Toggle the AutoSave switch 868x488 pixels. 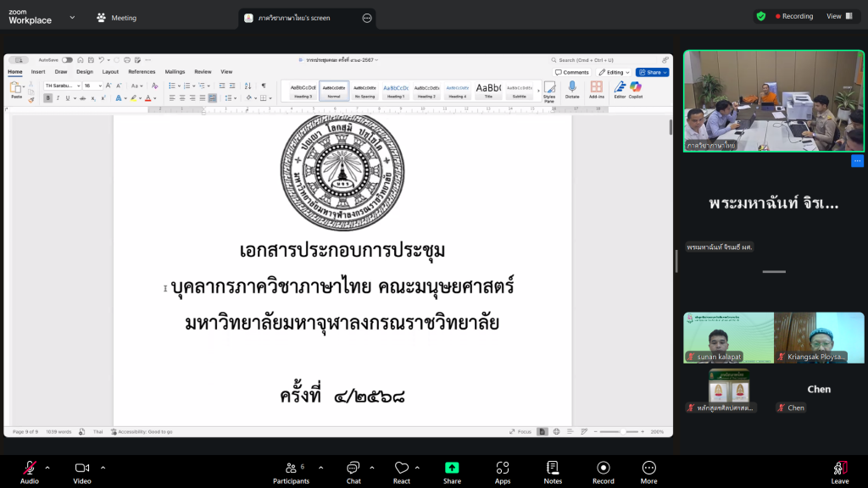click(67, 60)
